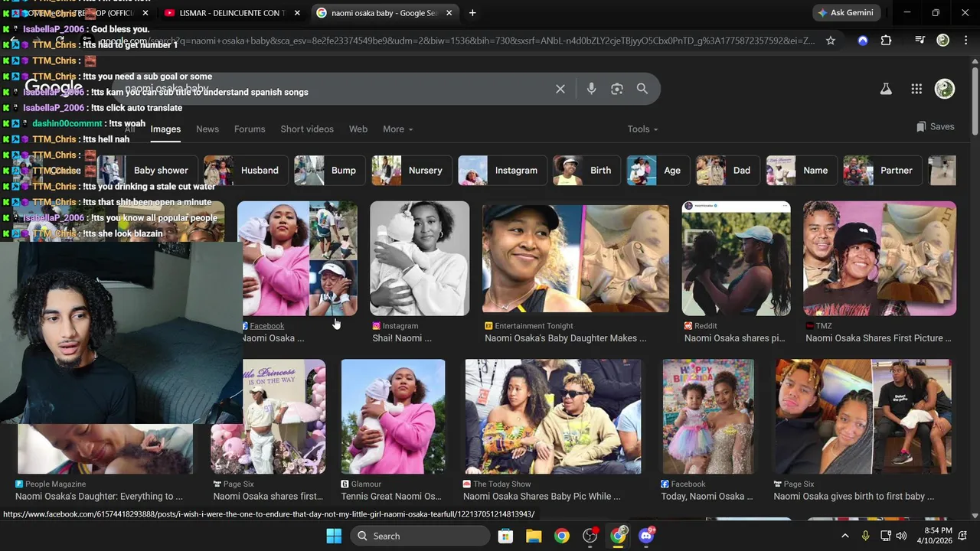980x551 pixels.
Task: Filter images by Nursery chip
Action: coord(411,171)
